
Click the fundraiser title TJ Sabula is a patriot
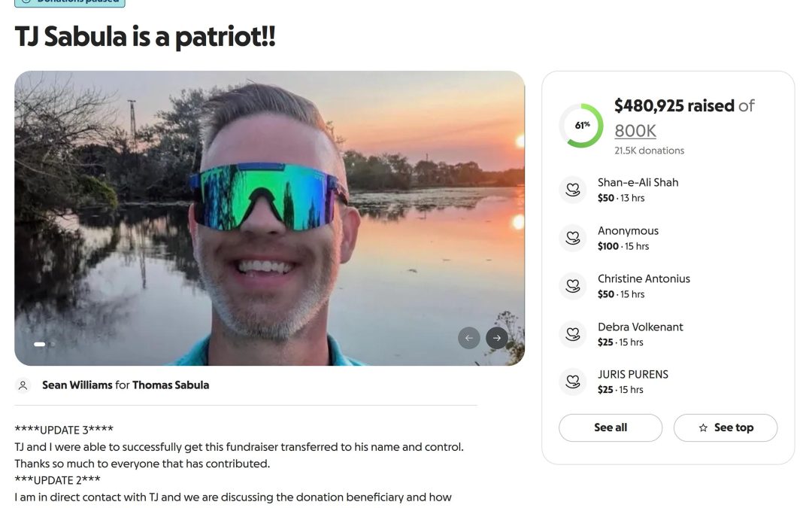[145, 36]
